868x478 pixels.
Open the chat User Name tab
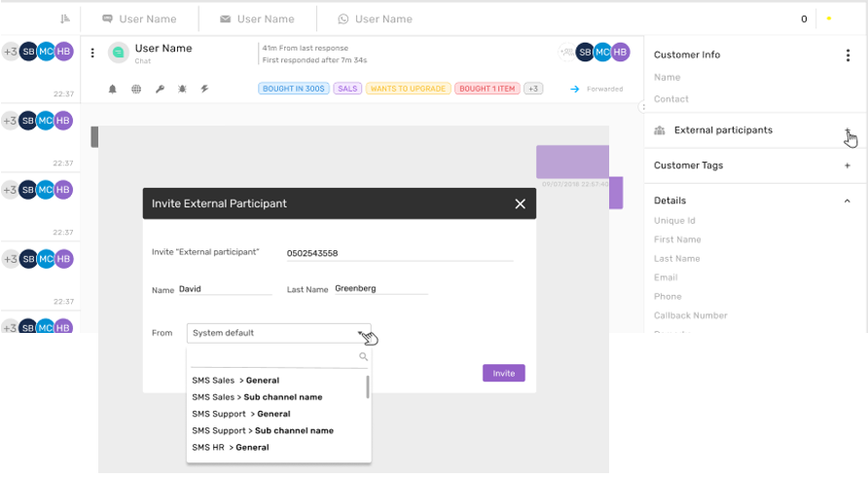point(139,18)
